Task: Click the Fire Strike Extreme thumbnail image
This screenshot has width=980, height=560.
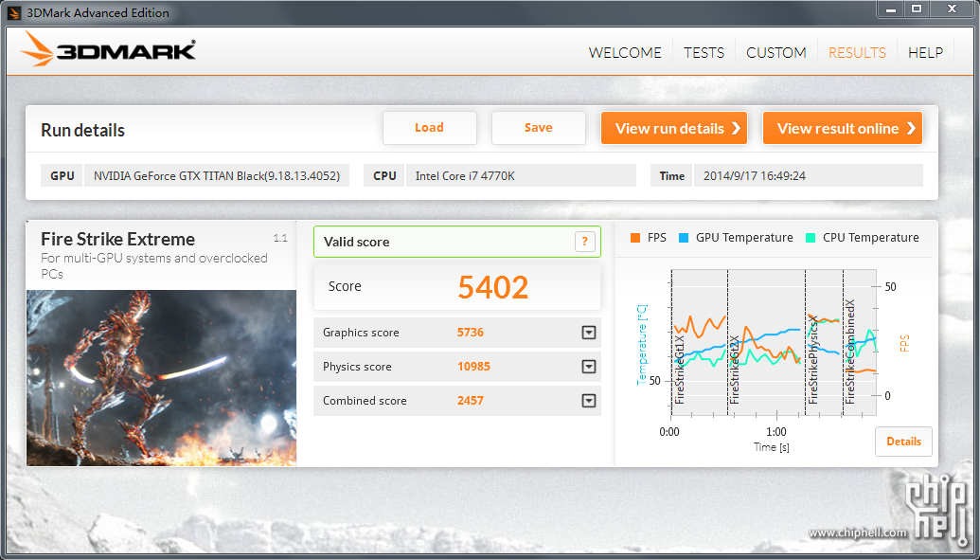Action: click(161, 377)
